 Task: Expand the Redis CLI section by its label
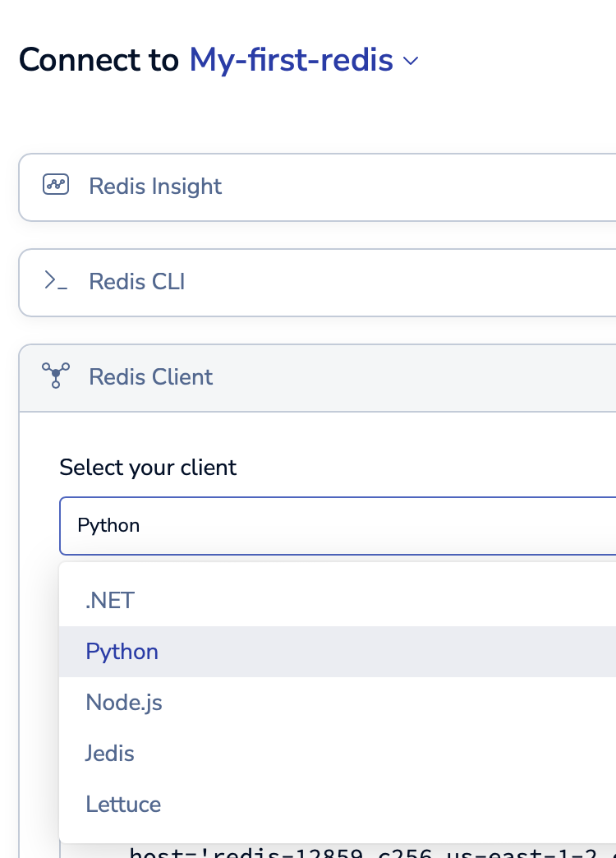[x=136, y=282]
